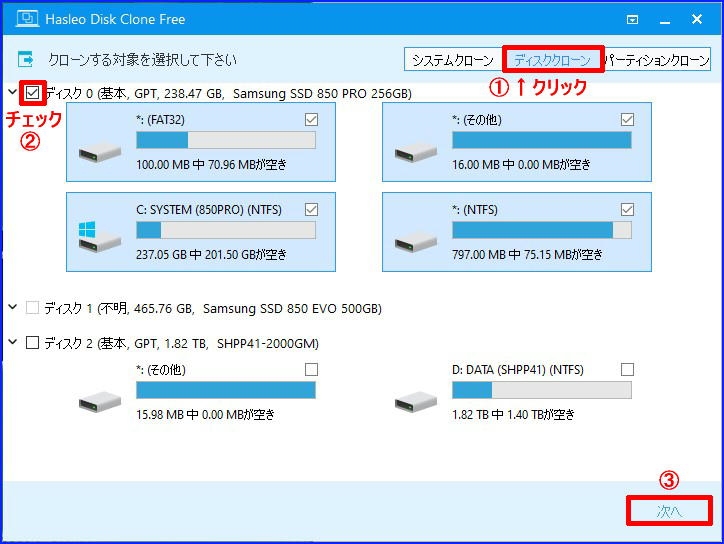Click the *: (NTFS) partition name
The width and height of the screenshot is (724, 544).
[x=475, y=210]
